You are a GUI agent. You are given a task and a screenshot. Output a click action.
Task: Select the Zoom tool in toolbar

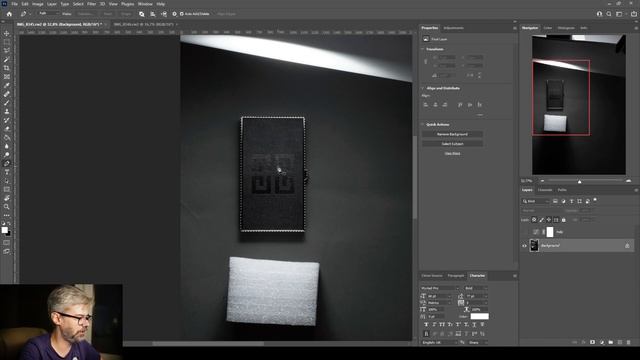click(7, 207)
